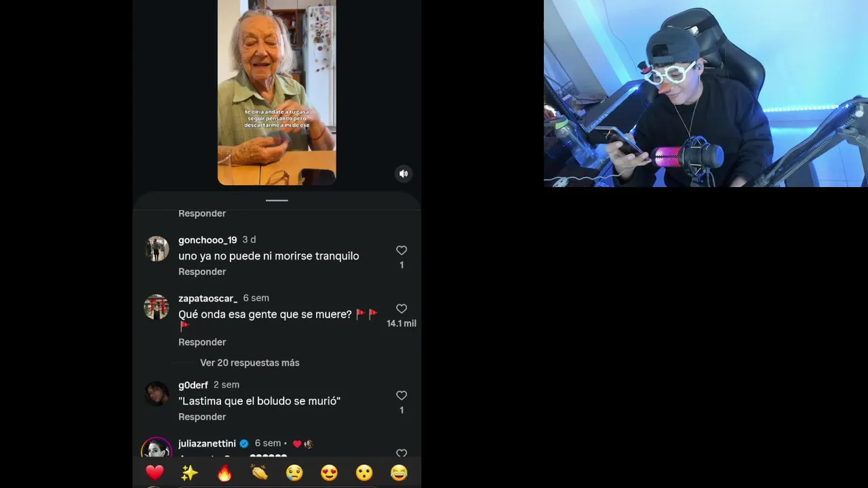Viewport: 868px width, 488px height.
Task: Send the fire emoji reaction
Action: coord(224,472)
